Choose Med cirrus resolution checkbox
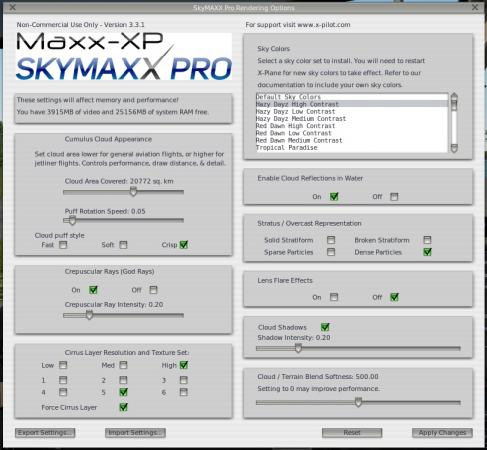This screenshot has height=450, width=487. click(x=123, y=365)
